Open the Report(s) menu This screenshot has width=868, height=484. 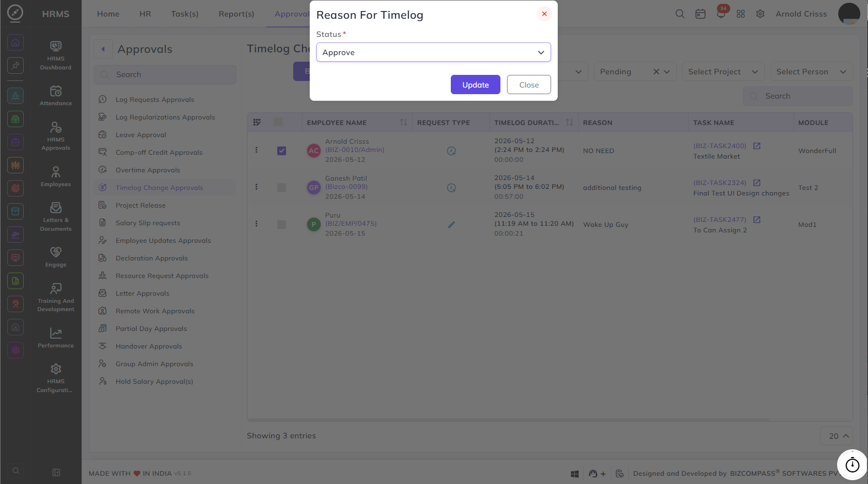click(236, 14)
